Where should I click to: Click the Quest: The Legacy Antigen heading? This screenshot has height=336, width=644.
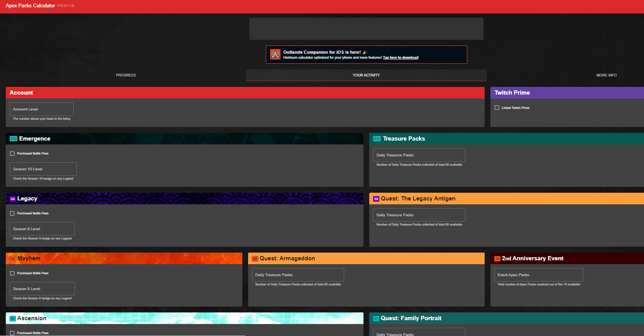point(418,199)
